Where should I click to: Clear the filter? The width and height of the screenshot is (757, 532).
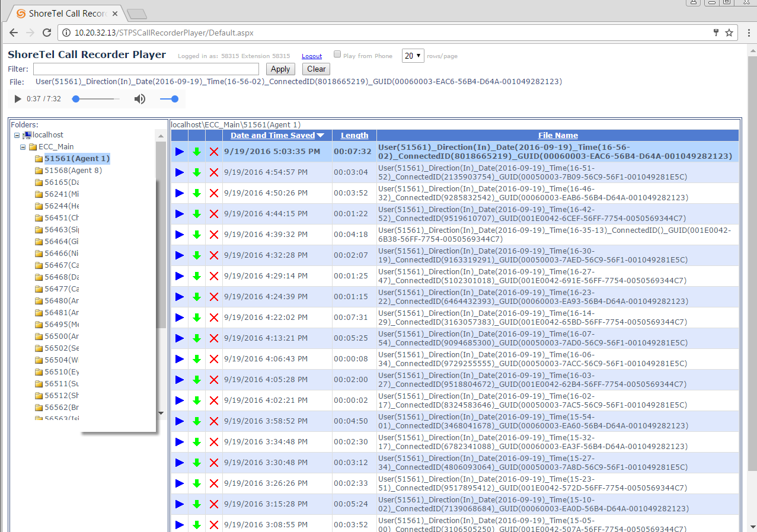point(317,69)
